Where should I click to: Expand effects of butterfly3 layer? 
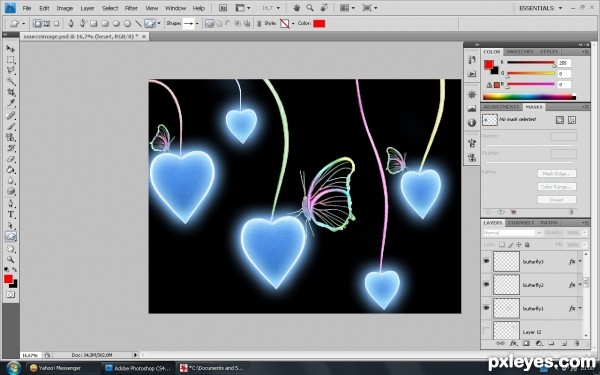[580, 262]
